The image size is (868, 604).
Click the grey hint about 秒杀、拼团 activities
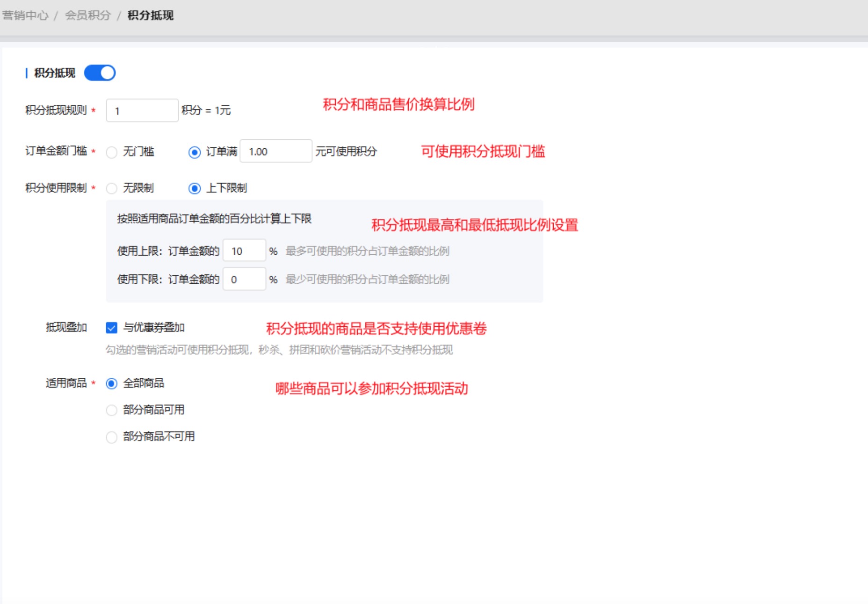(x=279, y=350)
